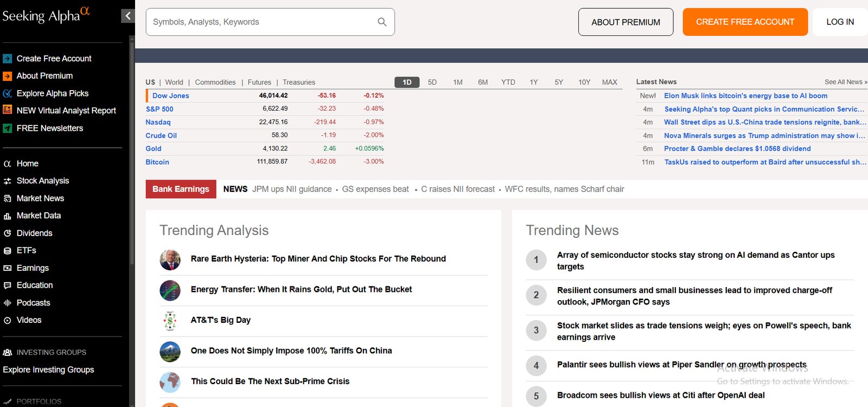Select the 6M time range
This screenshot has width=868, height=407.
click(483, 82)
